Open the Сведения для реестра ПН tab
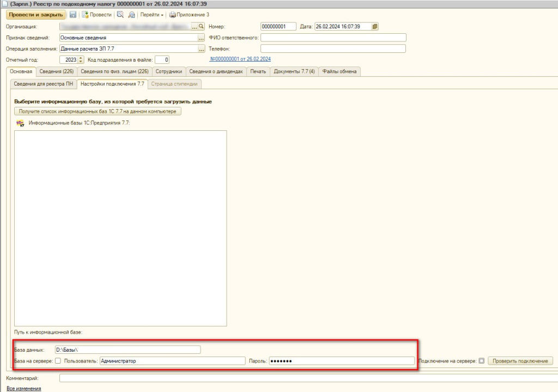The width and height of the screenshot is (558, 392). click(x=43, y=84)
